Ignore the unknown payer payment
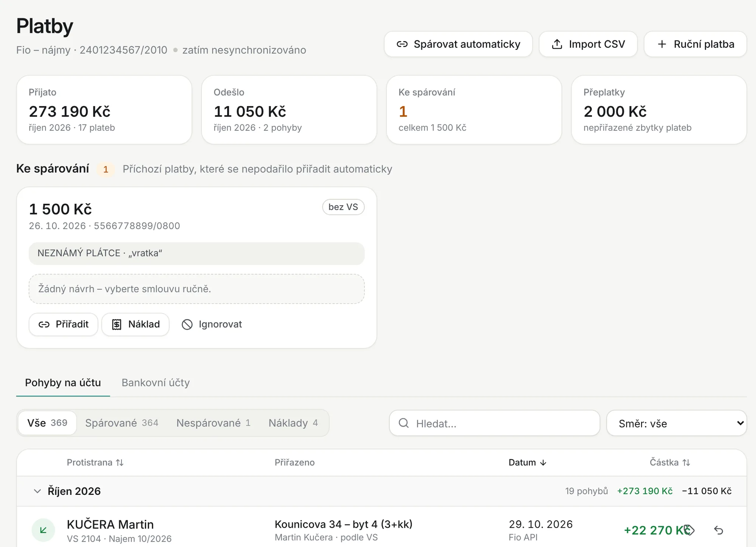756x547 pixels. pos(212,324)
